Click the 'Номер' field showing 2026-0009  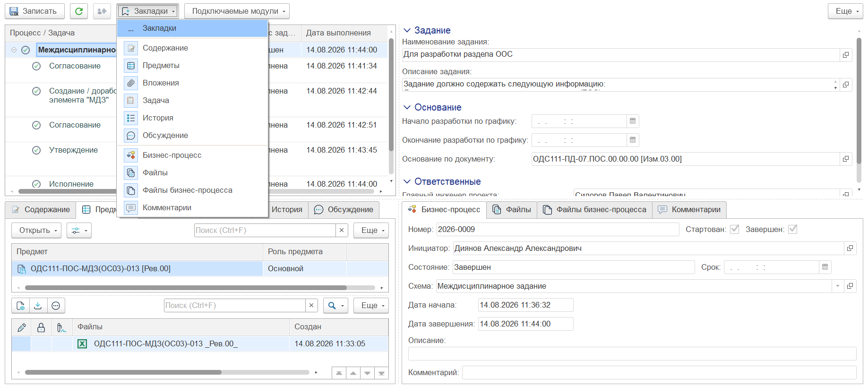pos(558,229)
